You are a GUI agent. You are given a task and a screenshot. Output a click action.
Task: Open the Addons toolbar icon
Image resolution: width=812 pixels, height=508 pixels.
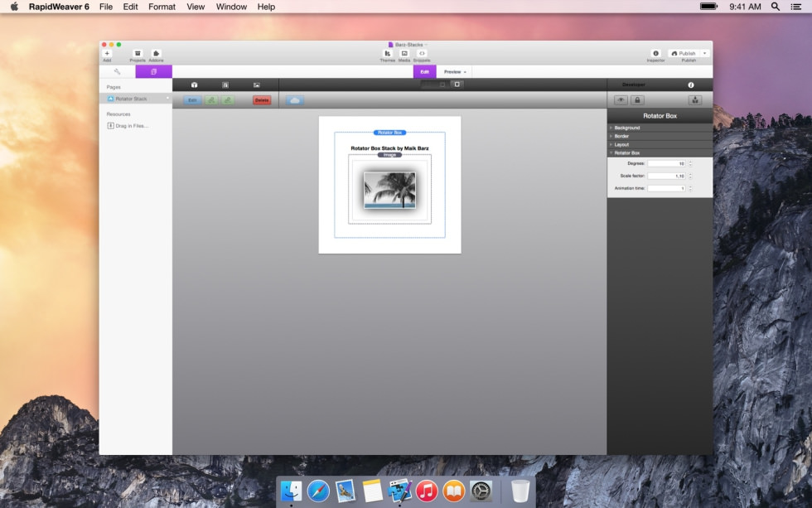tap(156, 53)
